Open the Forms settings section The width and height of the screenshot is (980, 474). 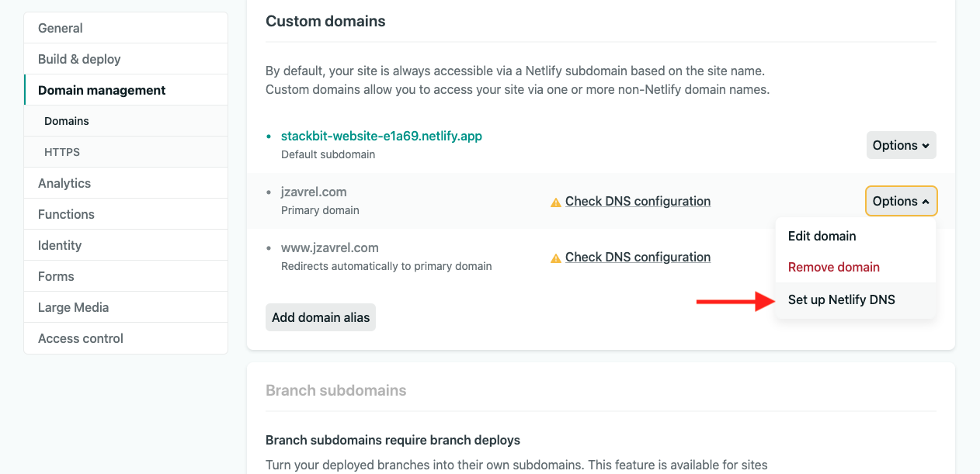point(126,276)
